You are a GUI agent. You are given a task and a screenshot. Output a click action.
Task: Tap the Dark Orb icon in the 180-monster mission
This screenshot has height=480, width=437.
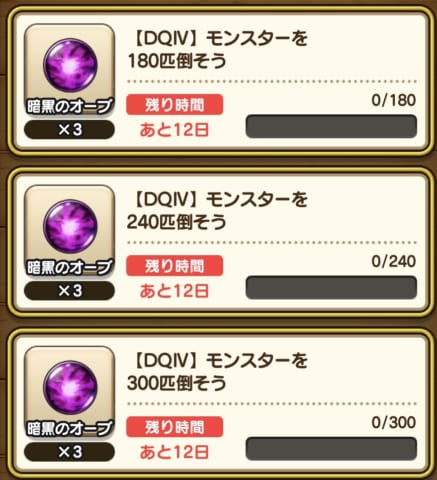[x=70, y=65]
